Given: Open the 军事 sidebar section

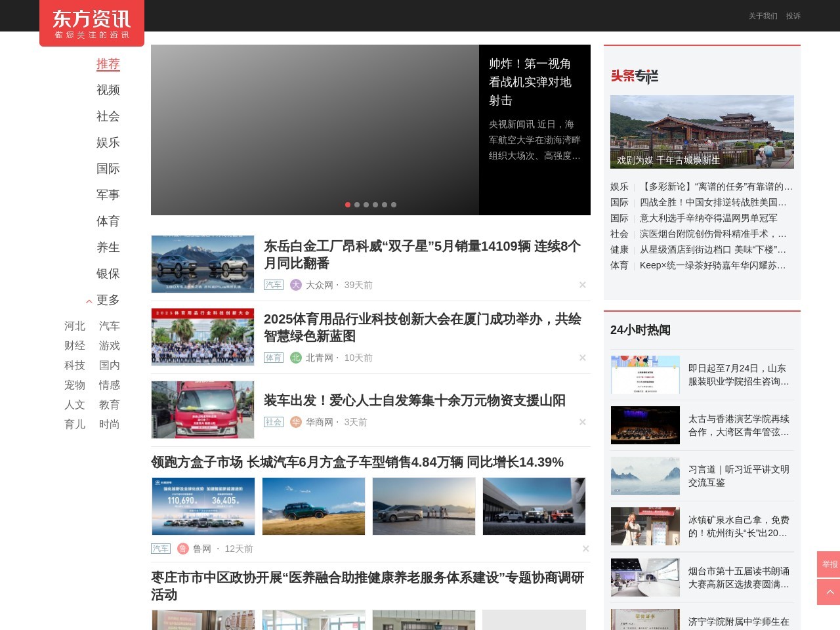Looking at the screenshot, I should click(x=108, y=195).
